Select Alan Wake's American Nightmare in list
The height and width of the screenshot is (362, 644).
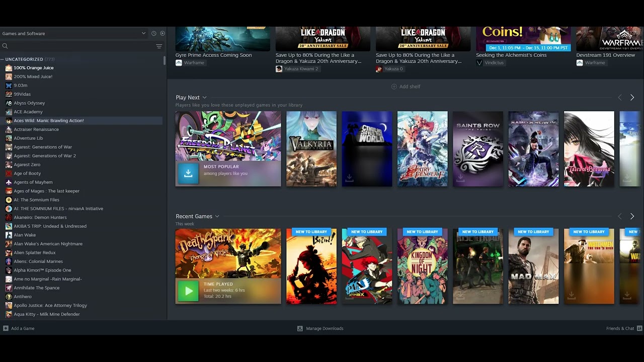[x=82, y=244]
